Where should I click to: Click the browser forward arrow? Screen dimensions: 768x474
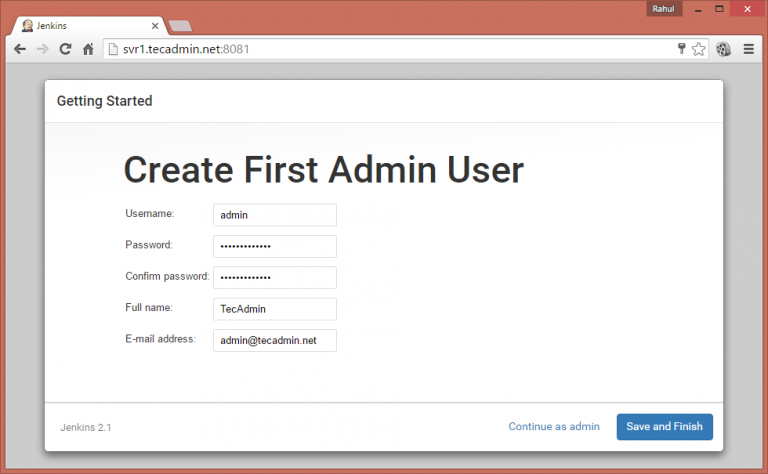tap(42, 49)
